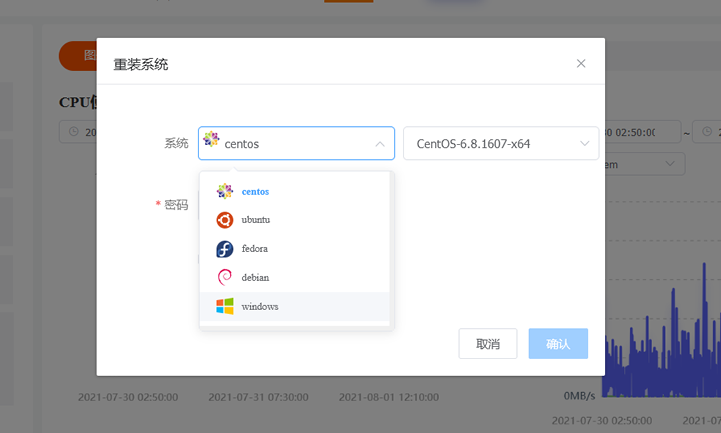Choose windows in the system list
The height and width of the screenshot is (433, 721).
click(295, 307)
